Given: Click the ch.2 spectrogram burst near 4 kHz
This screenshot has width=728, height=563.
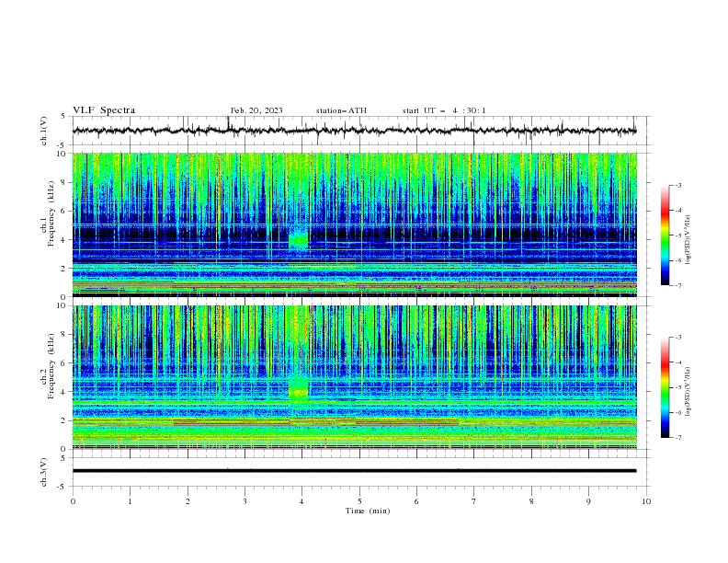Looking at the screenshot, I should (x=299, y=390).
